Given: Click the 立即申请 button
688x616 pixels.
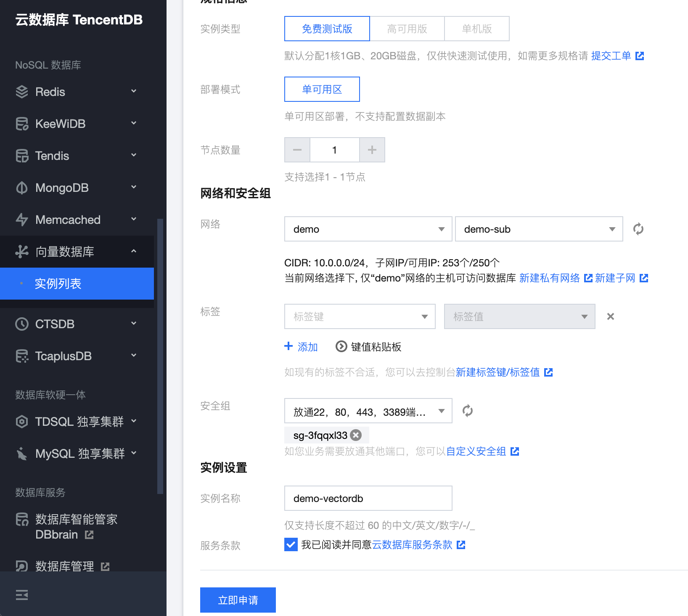Looking at the screenshot, I should point(238,600).
